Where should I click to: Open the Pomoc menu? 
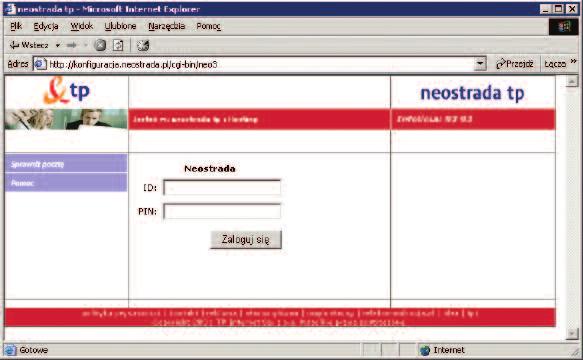click(209, 26)
